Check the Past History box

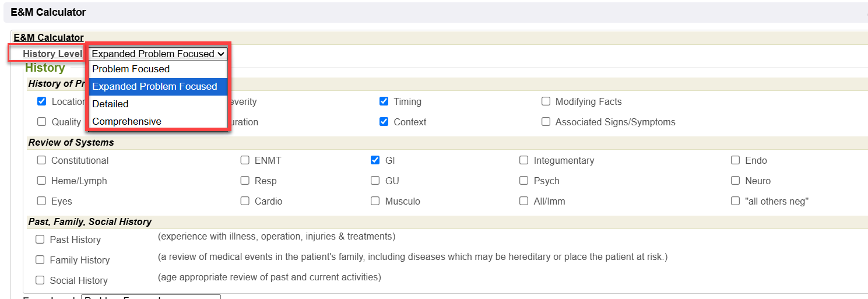coord(40,240)
